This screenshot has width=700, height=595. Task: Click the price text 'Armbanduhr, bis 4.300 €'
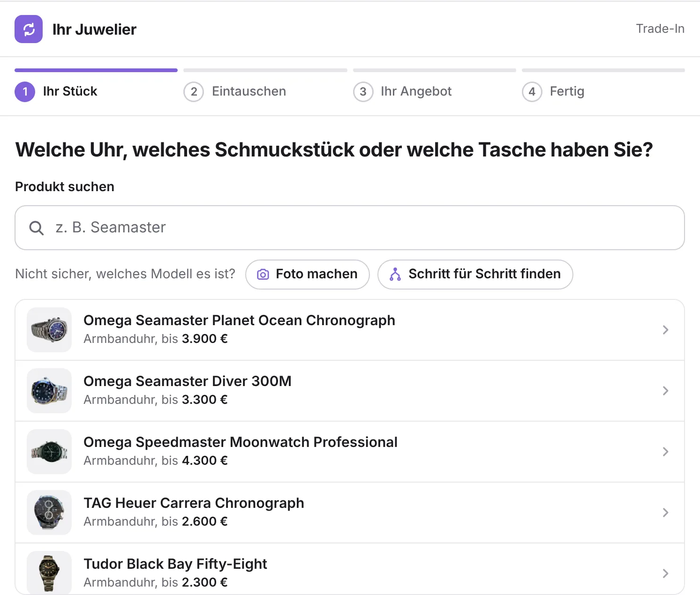156,461
